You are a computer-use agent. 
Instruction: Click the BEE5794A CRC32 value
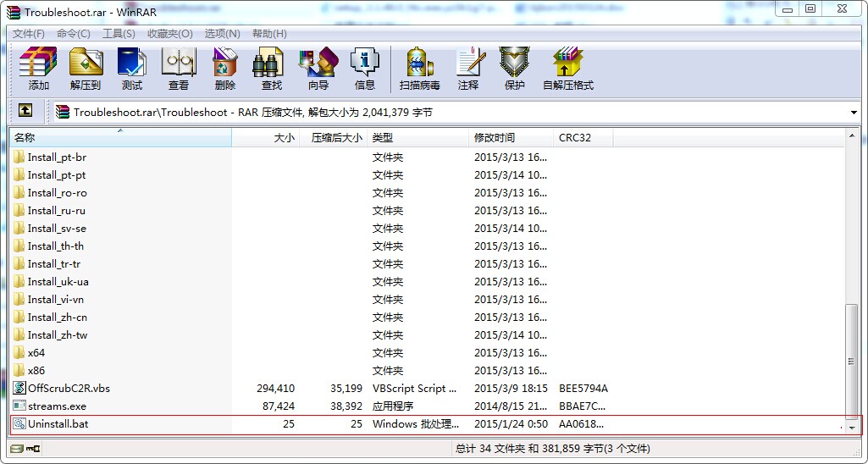[x=583, y=388]
